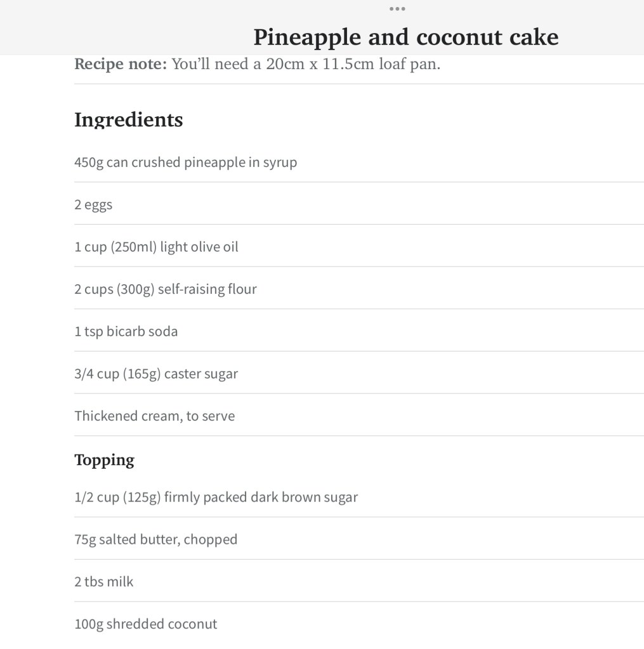Select the 2 tbs milk ingredient

[104, 582]
